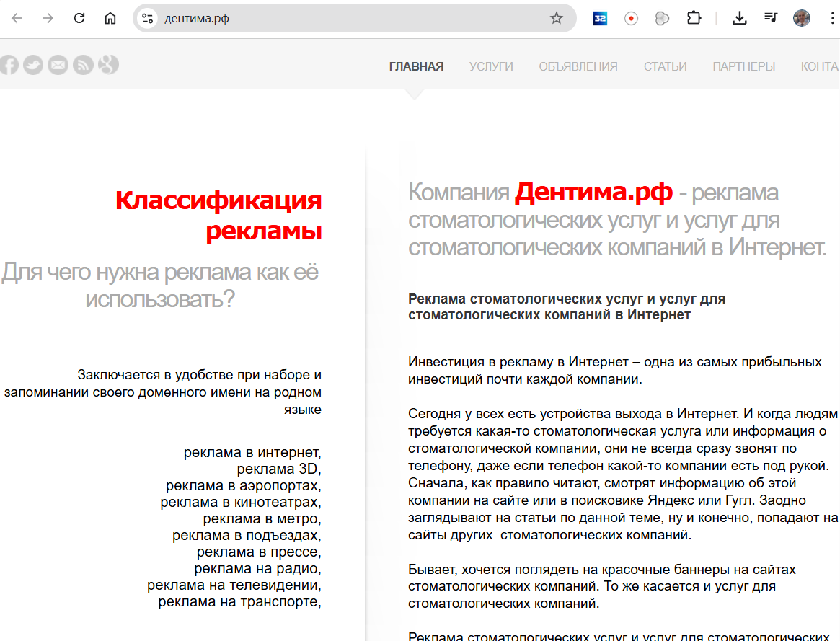Click paragraph starting Сегодня у всех есть устройства

[x=623, y=474]
